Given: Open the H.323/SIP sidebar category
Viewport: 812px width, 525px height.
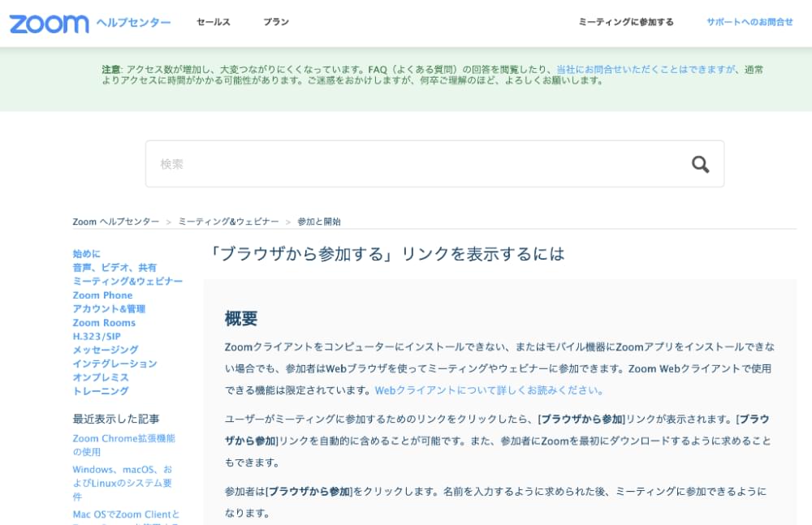Looking at the screenshot, I should pyautogui.click(x=97, y=336).
